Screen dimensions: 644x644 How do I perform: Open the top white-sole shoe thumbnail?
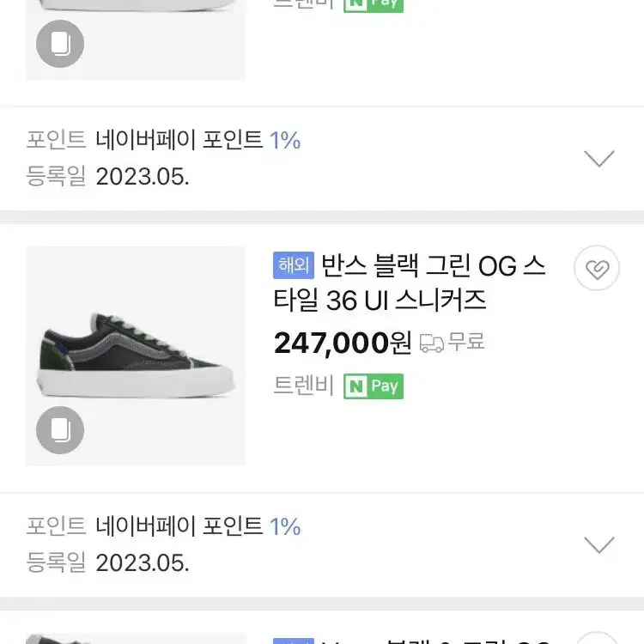136,39
